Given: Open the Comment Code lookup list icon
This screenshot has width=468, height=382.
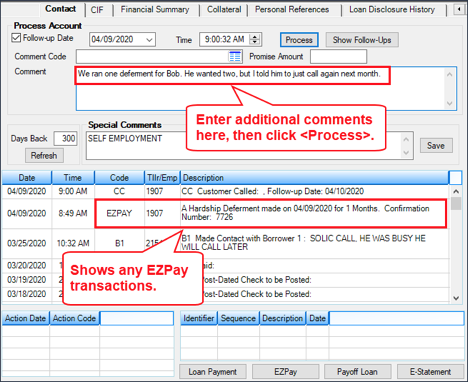Looking at the screenshot, I should pyautogui.click(x=235, y=56).
